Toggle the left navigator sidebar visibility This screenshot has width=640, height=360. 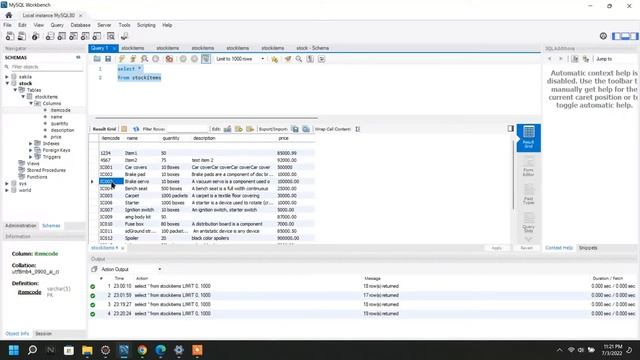point(616,36)
